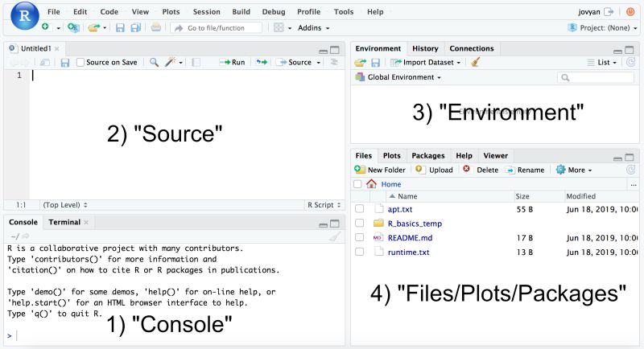Viewport: 644px width, 349px height.
Task: Click the re-run previous code icon
Action: pos(262,63)
